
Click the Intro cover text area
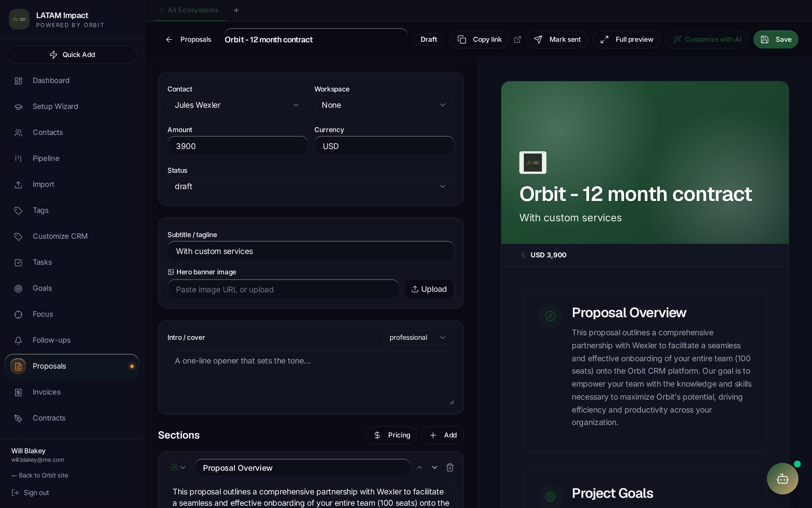311,378
